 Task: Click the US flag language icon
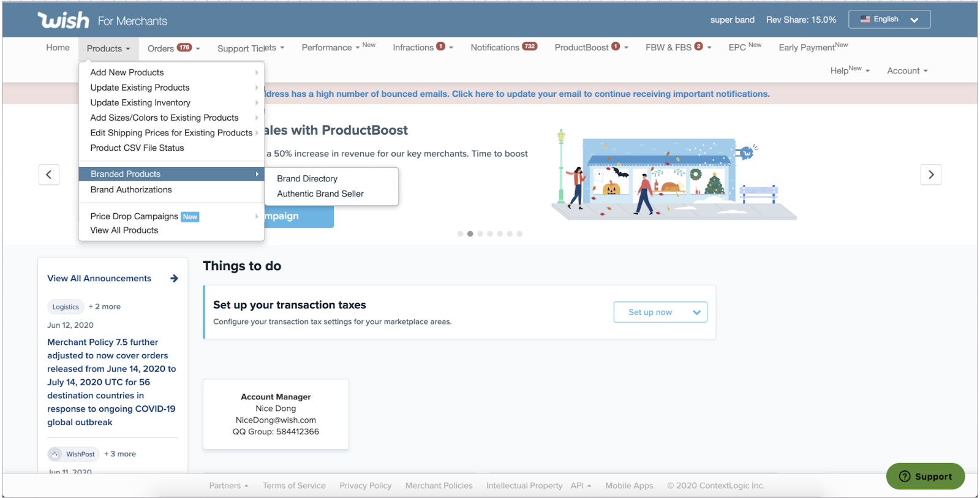(x=865, y=20)
